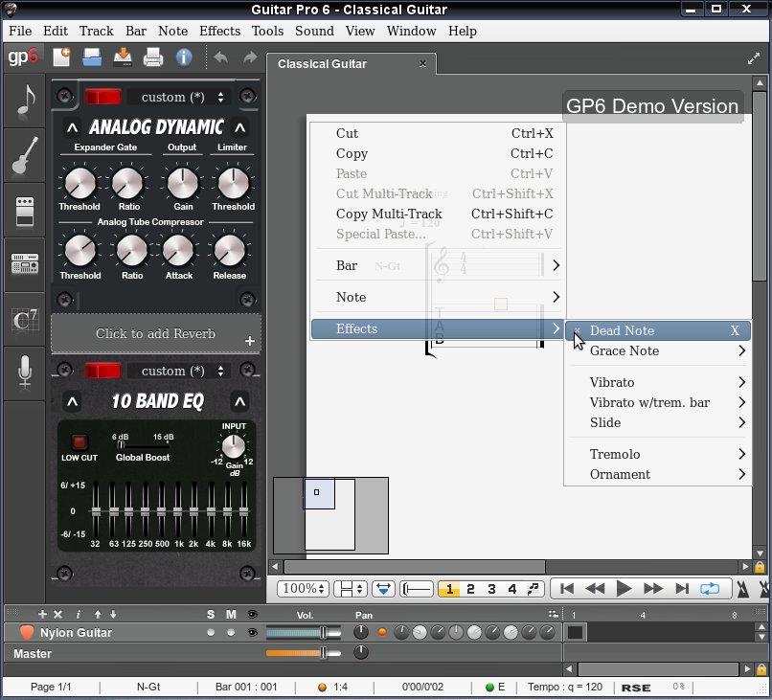Open the microphone lyrics panel
Screen dimensions: 772x700
click(x=25, y=373)
